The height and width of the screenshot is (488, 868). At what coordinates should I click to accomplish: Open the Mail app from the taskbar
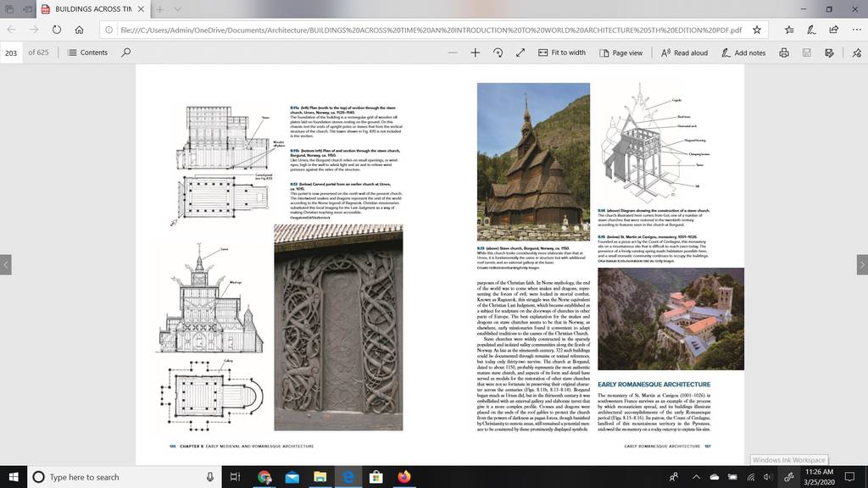292,477
